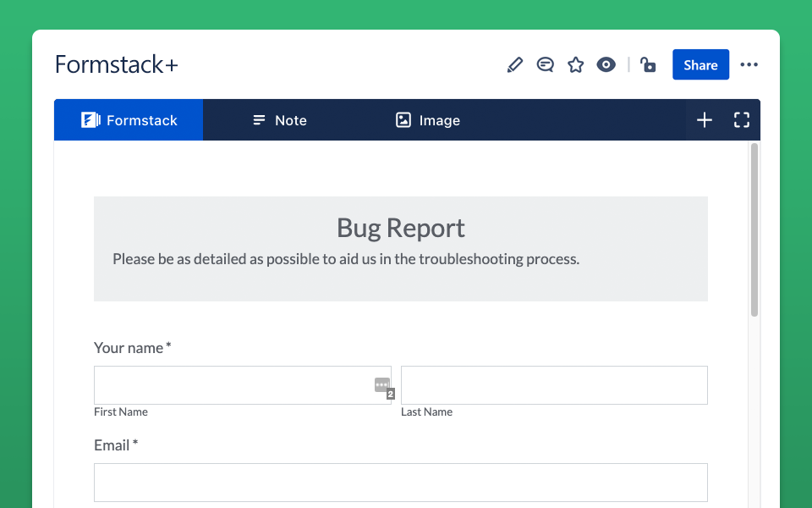Open the more actions ellipsis menu
Viewport: 812px width, 508px height.
[x=749, y=65]
